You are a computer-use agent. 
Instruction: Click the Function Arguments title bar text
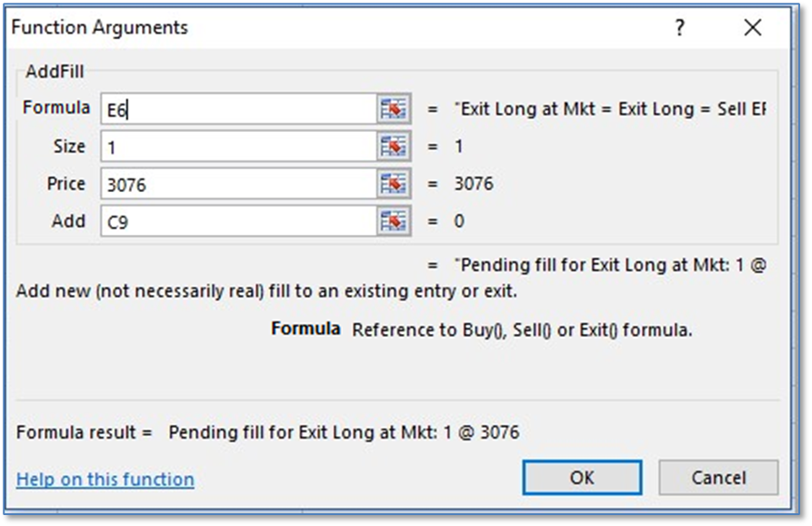pos(100,28)
